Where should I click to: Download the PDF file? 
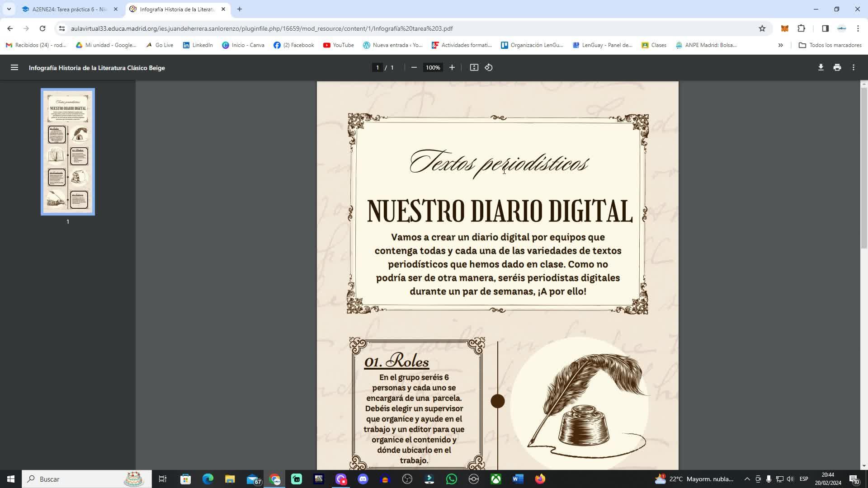point(821,68)
